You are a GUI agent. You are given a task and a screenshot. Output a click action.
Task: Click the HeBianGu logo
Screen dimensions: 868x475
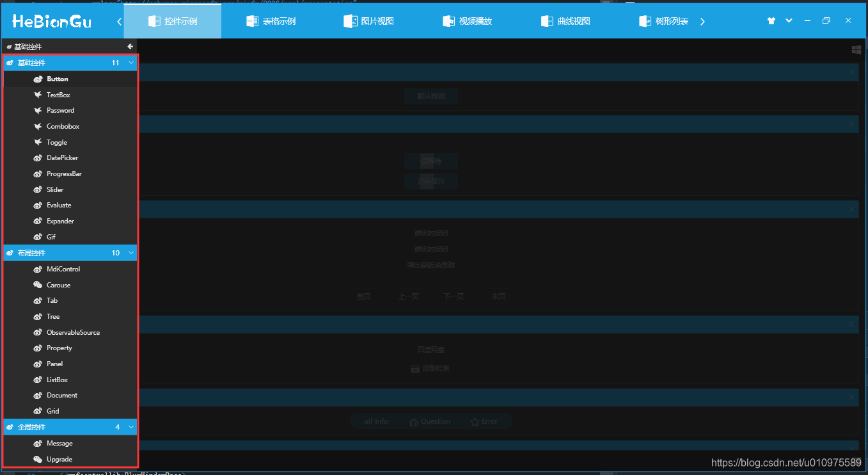tap(52, 22)
